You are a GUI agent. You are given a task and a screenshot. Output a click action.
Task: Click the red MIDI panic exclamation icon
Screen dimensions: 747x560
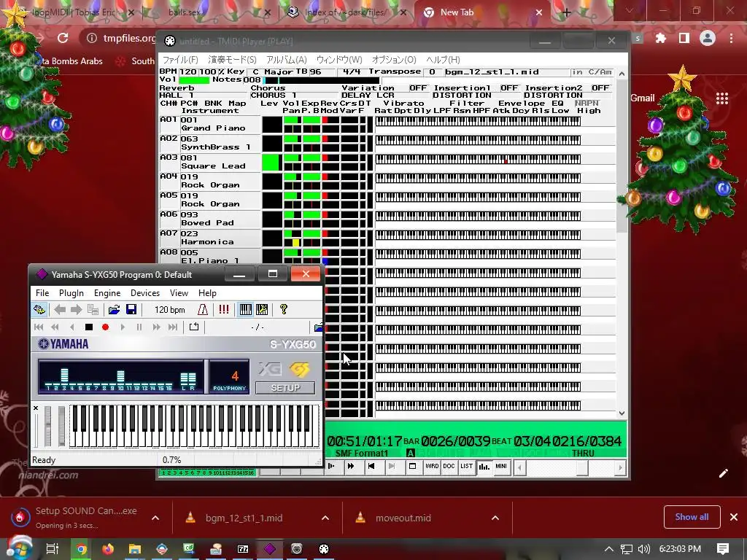click(224, 309)
